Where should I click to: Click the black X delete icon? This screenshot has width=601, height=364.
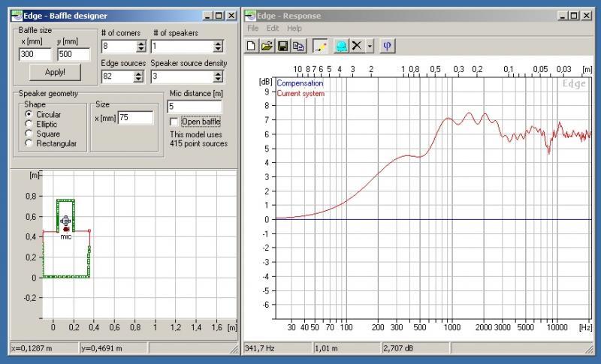358,46
